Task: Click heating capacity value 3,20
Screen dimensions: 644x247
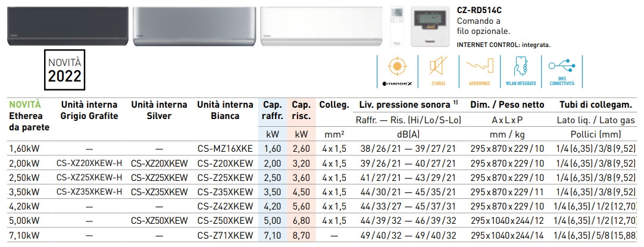Action: (301, 163)
